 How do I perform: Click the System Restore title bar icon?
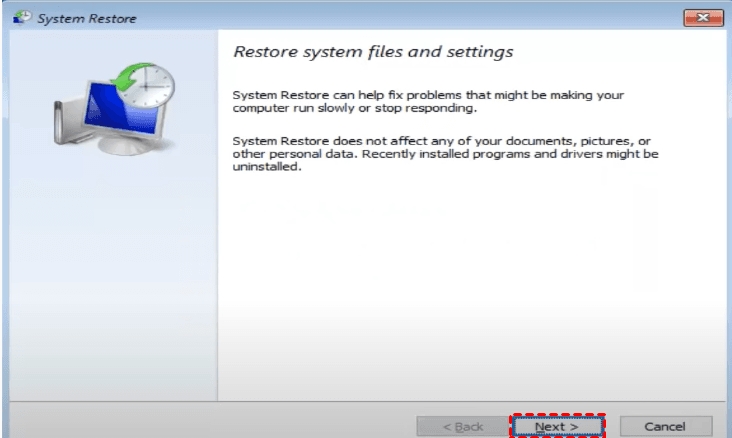pyautogui.click(x=22, y=18)
